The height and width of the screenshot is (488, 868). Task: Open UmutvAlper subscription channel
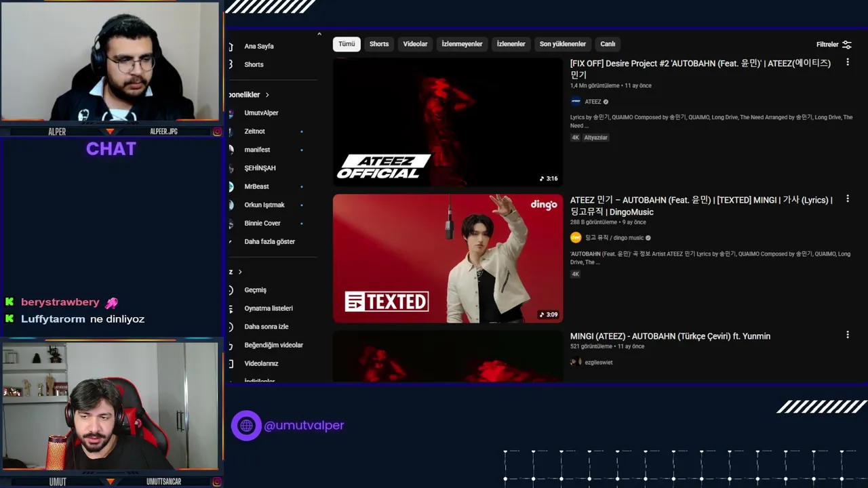click(x=261, y=113)
